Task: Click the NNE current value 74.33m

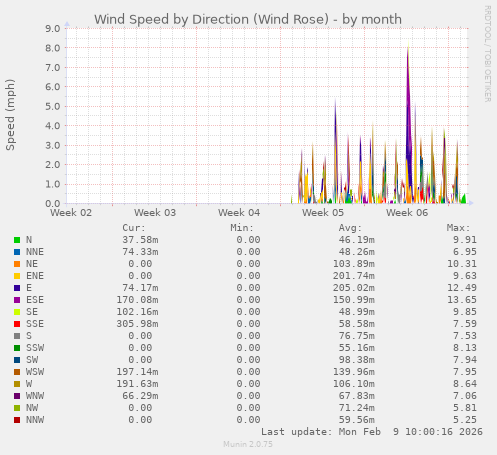Action: (x=140, y=252)
